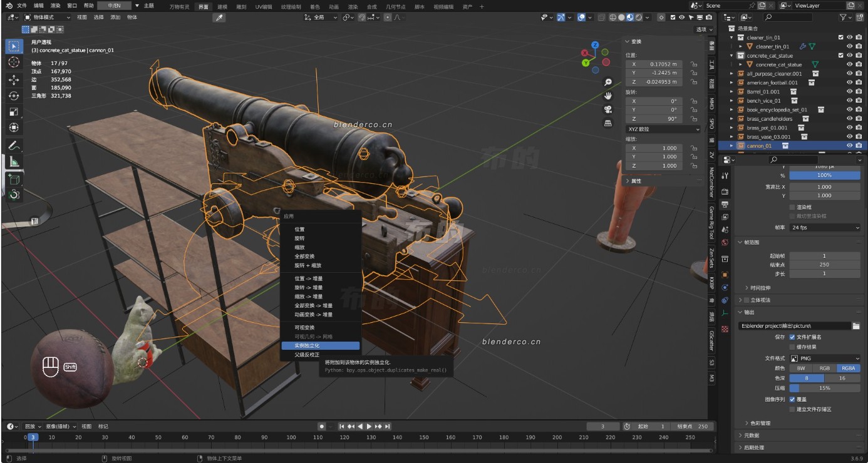Toggle camera view with camera icon
Screen dimensions: 868x463
607,109
